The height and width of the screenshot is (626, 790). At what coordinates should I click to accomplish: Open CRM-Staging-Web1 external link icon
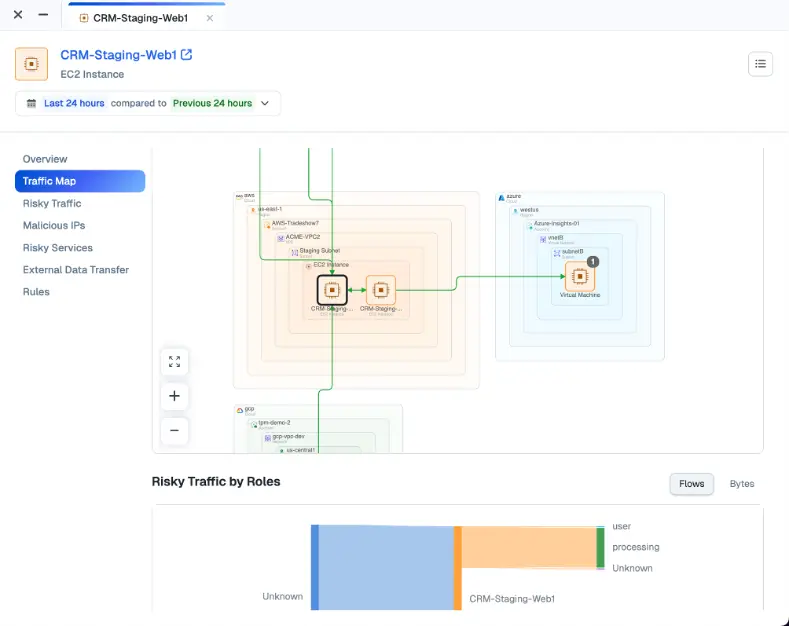point(186,54)
